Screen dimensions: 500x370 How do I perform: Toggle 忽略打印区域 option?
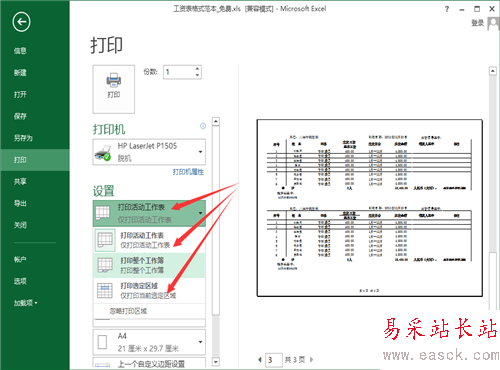point(149,311)
